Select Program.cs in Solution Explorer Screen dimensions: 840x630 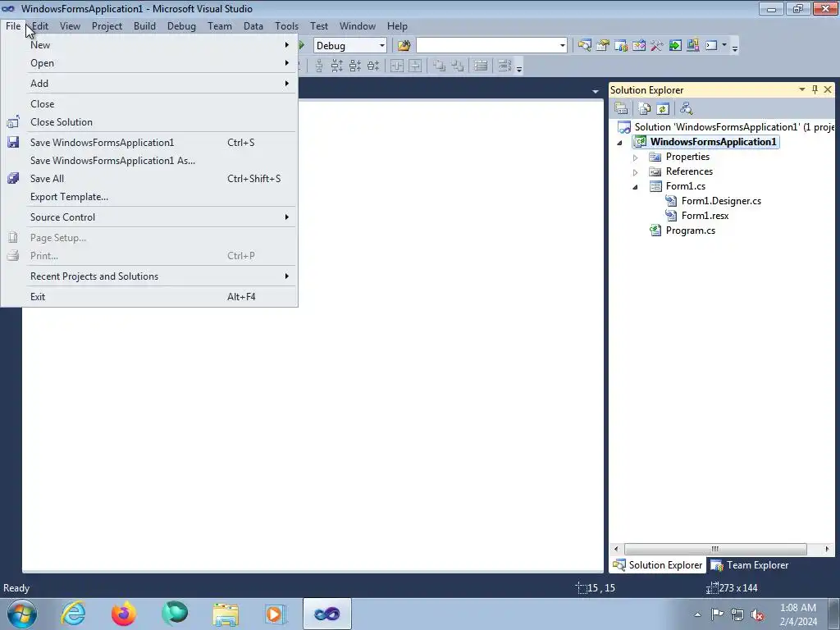click(x=691, y=231)
